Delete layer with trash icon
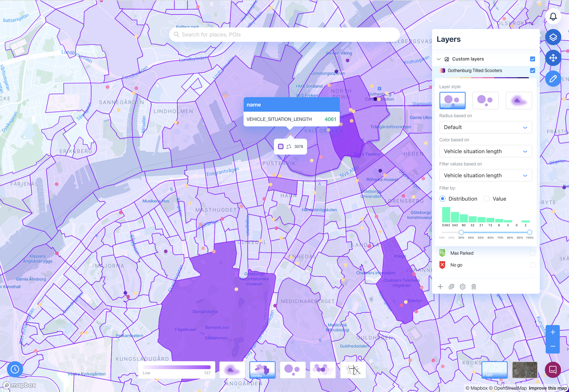Screen dimensions: 569x392 point(474,287)
